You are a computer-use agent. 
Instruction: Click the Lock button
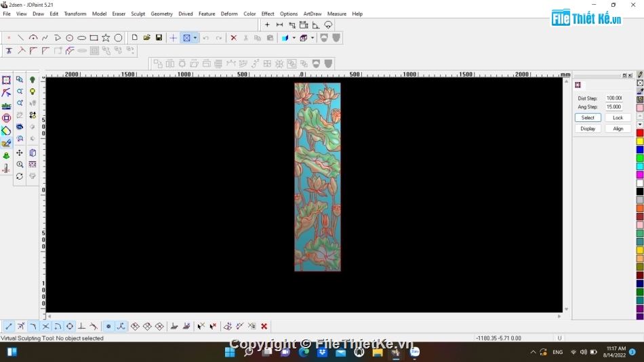(618, 117)
